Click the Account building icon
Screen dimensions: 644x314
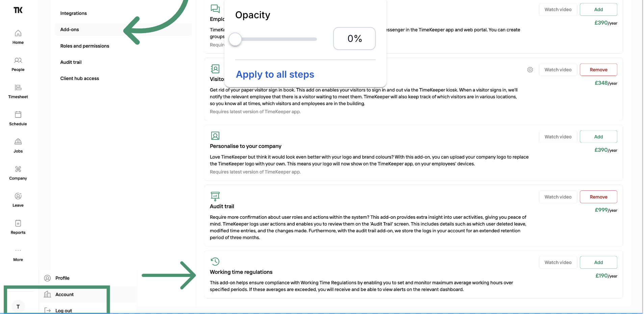tap(48, 294)
